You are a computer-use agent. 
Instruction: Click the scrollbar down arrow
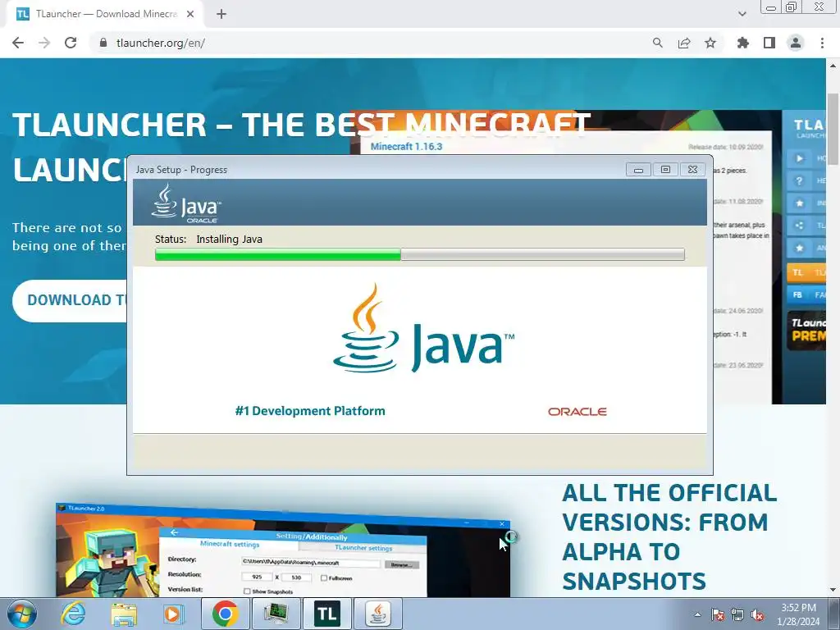click(833, 591)
